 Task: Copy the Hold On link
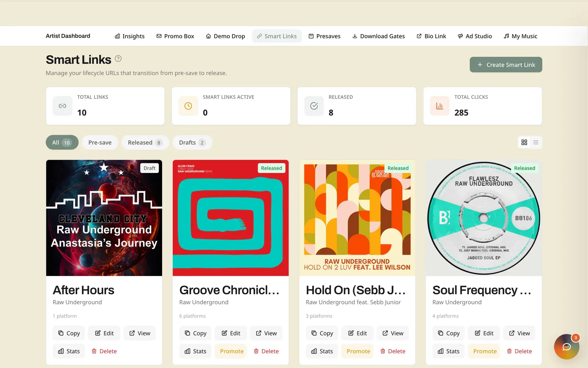click(x=322, y=333)
